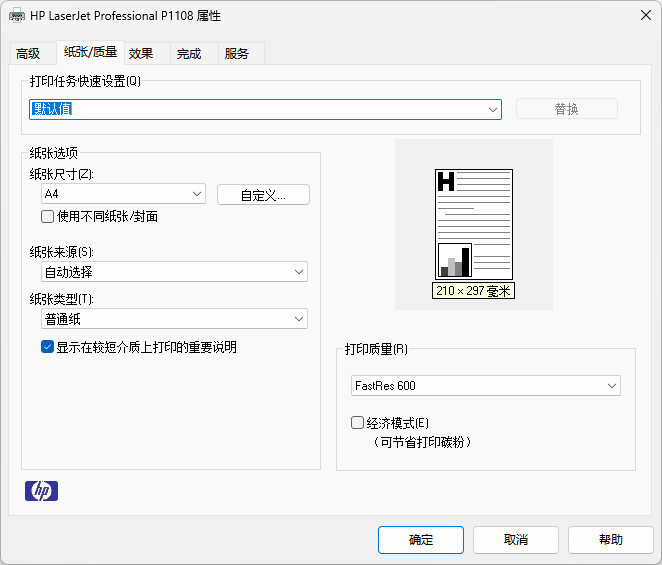Close the printer properties dialog
The height and width of the screenshot is (565, 662).
(646, 16)
